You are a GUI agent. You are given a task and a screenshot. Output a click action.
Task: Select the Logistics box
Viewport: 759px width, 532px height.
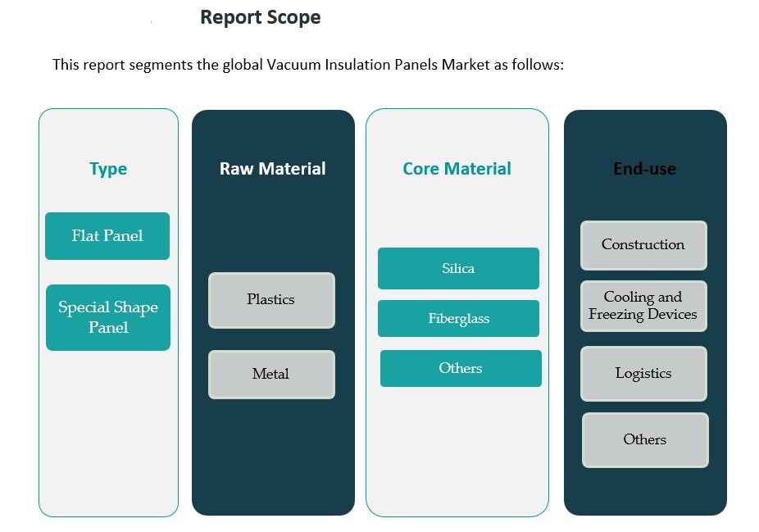[643, 374]
